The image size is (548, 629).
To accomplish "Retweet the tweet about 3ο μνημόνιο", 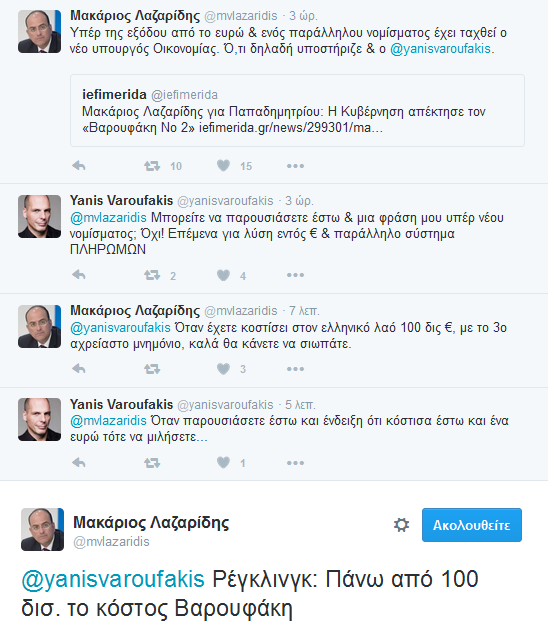I will pos(152,369).
